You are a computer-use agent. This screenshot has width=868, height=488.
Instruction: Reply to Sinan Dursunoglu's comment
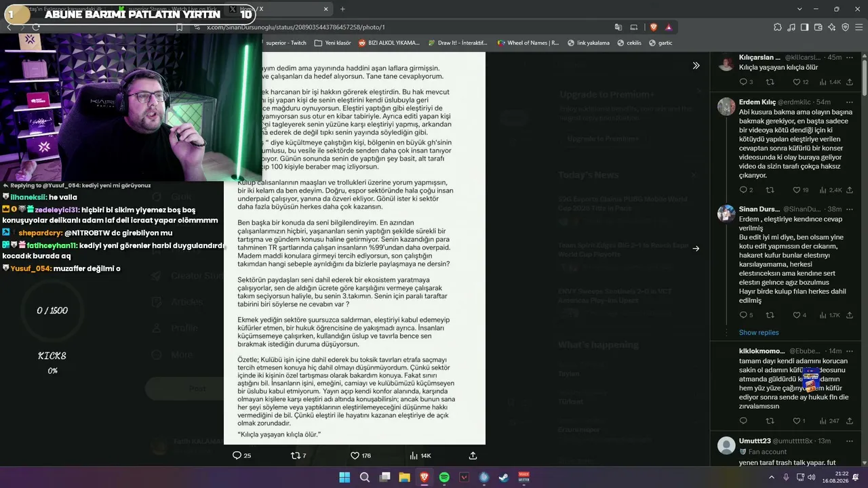coord(746,315)
